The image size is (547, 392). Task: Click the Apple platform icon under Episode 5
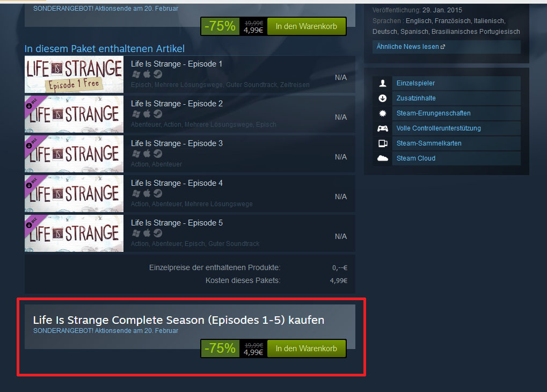pos(147,233)
